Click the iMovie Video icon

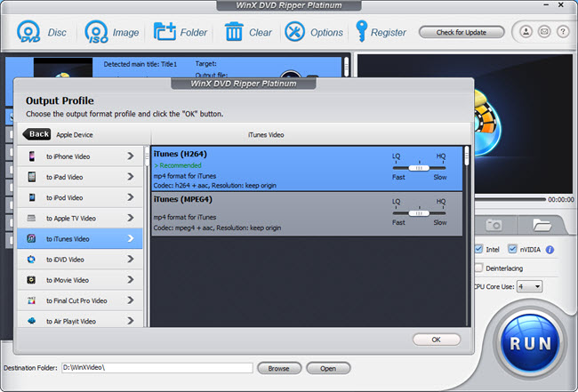tap(31, 280)
